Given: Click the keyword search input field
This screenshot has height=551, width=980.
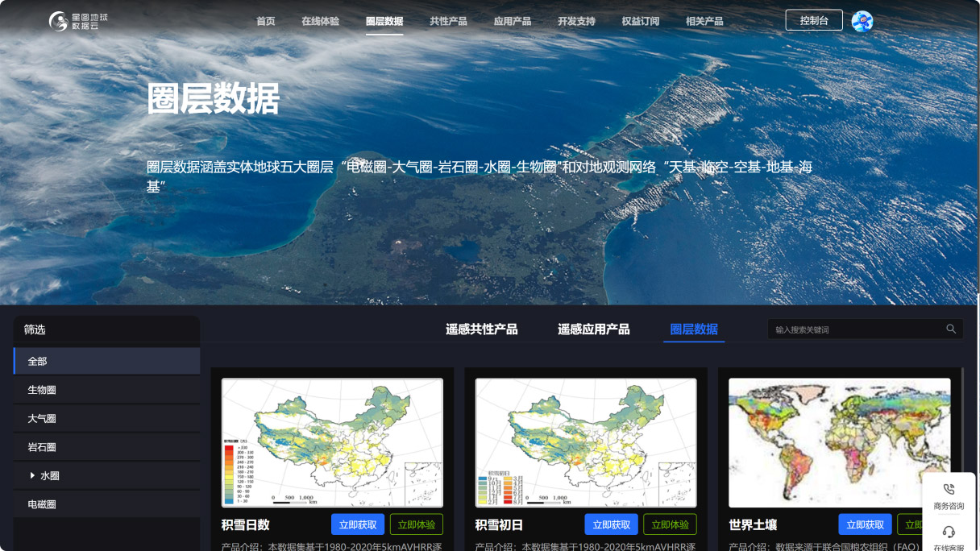Looking at the screenshot, I should (x=854, y=329).
